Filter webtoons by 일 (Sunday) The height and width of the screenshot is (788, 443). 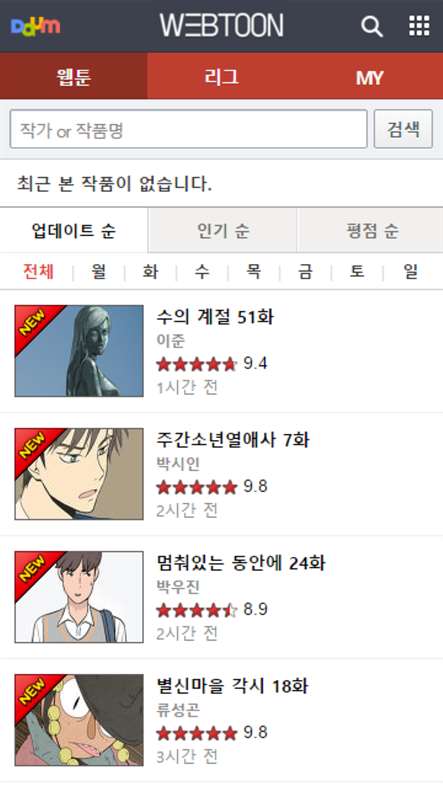pyautogui.click(x=410, y=272)
